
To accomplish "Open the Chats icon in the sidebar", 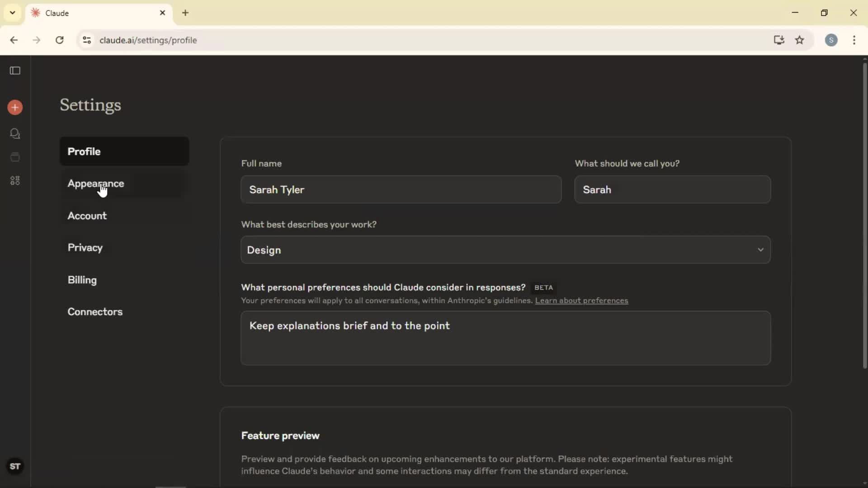I will 15,134.
